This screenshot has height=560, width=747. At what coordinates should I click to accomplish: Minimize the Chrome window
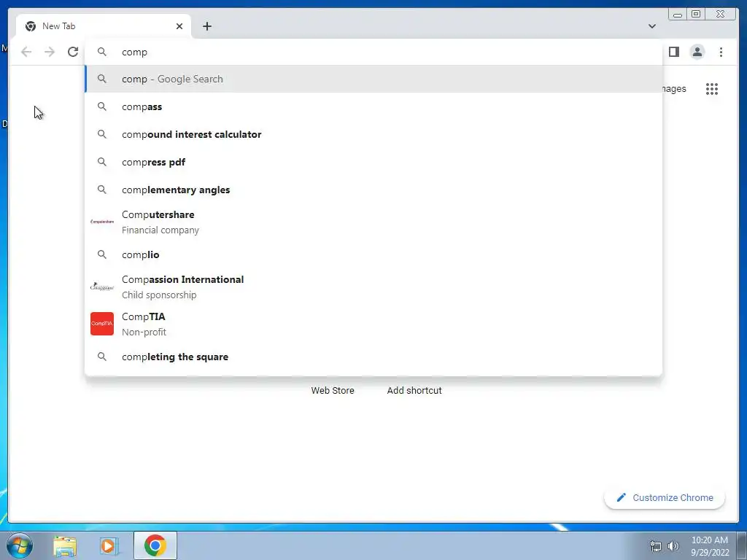[678, 15]
